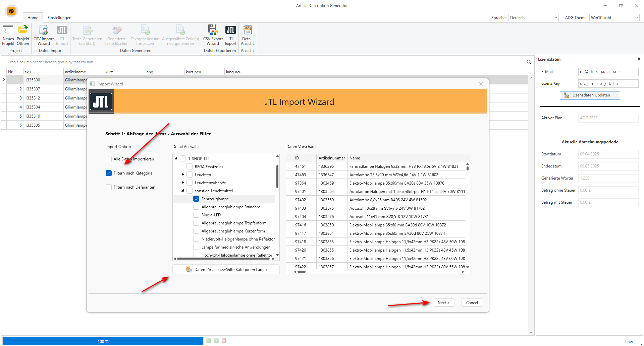Image resolution: width=644 pixels, height=346 pixels.
Task: Click Generierte Texte löschen icon
Action: (x=116, y=30)
